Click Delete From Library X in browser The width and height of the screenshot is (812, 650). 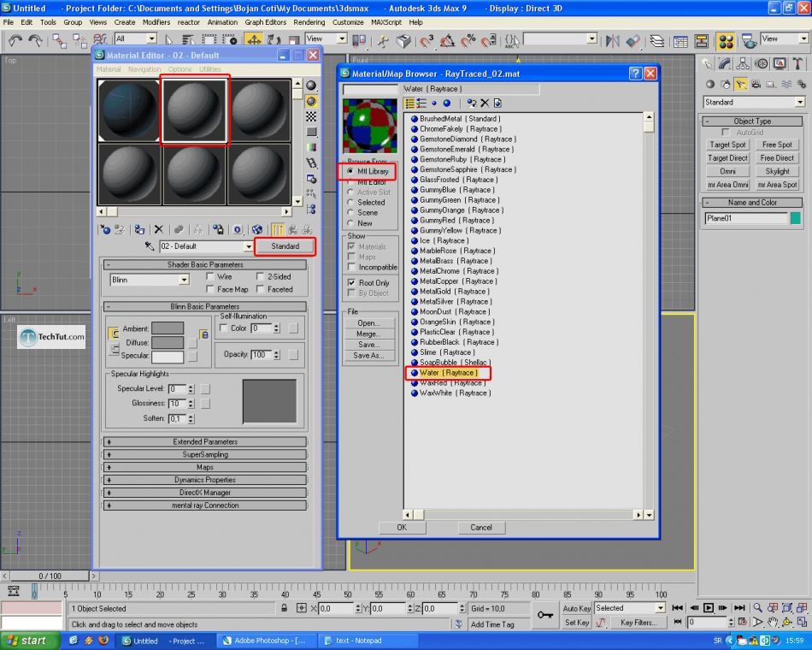pos(485,103)
